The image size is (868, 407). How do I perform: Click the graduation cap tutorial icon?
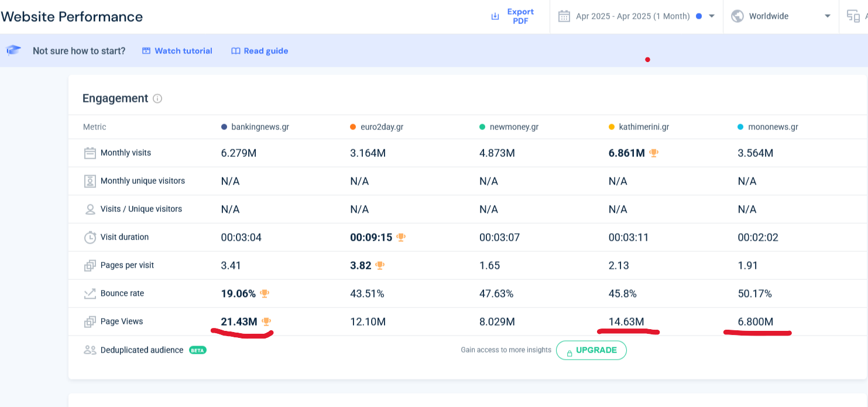pyautogui.click(x=14, y=50)
